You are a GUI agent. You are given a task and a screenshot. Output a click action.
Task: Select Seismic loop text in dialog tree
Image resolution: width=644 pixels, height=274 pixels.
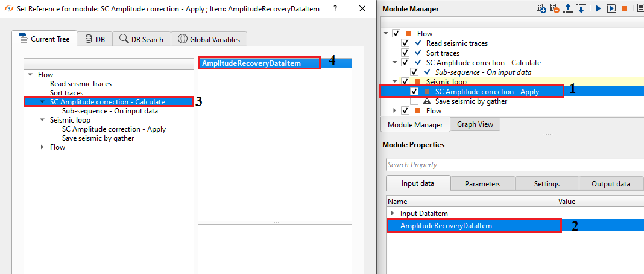[70, 120]
